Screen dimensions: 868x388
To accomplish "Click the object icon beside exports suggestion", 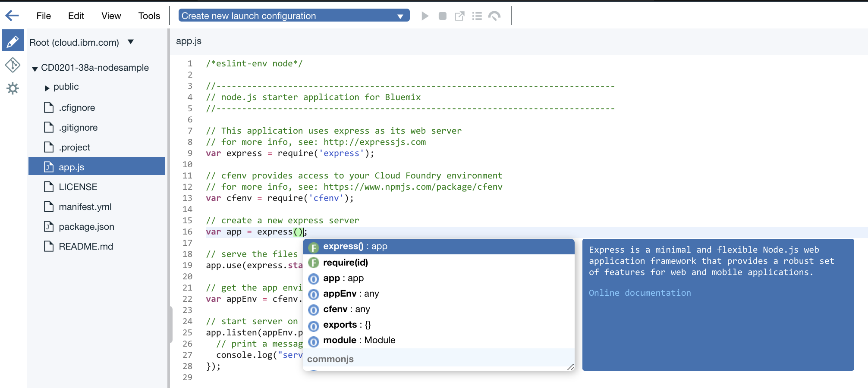I will point(314,325).
